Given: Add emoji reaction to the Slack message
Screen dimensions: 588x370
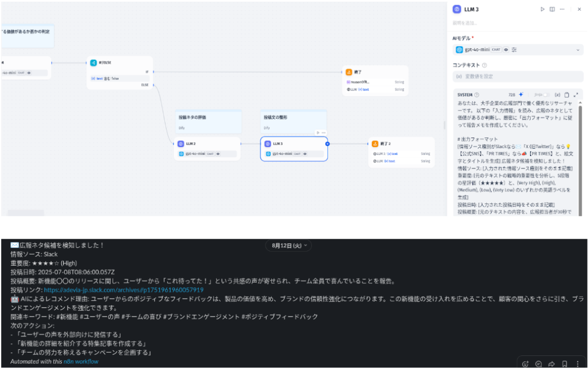Looking at the screenshot, I should tap(525, 364).
